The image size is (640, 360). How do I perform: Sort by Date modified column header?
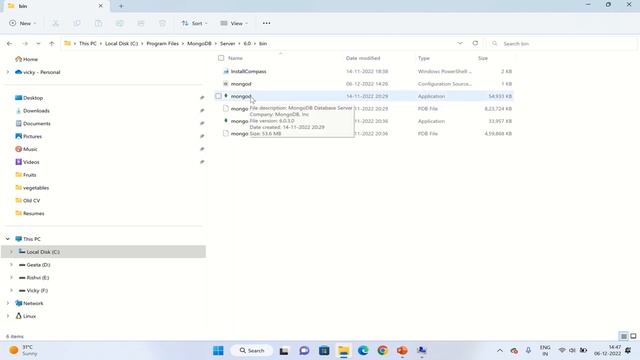coord(363,58)
